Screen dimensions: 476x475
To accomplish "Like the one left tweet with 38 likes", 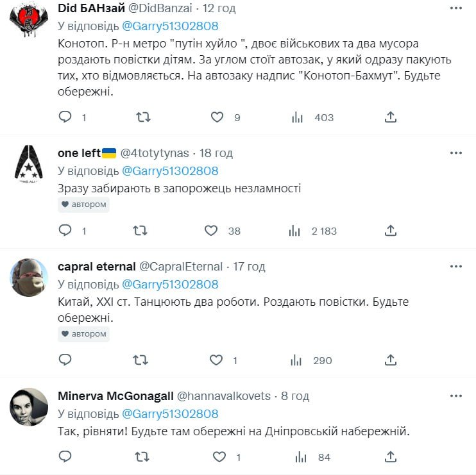I will point(211,231).
